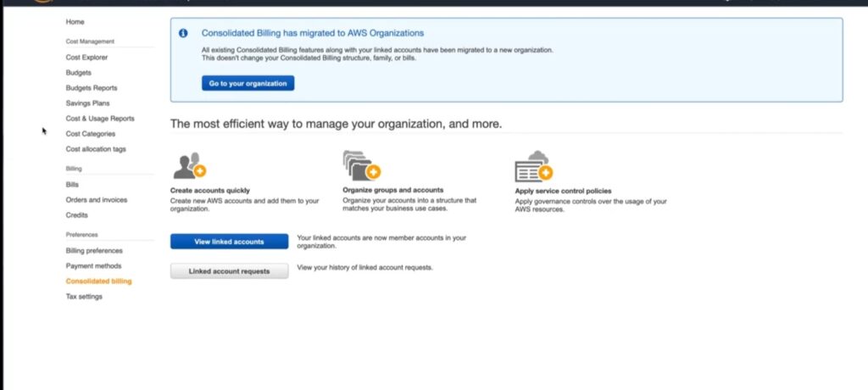Click 'Your linked accounts are now member accounts' text

click(381, 242)
